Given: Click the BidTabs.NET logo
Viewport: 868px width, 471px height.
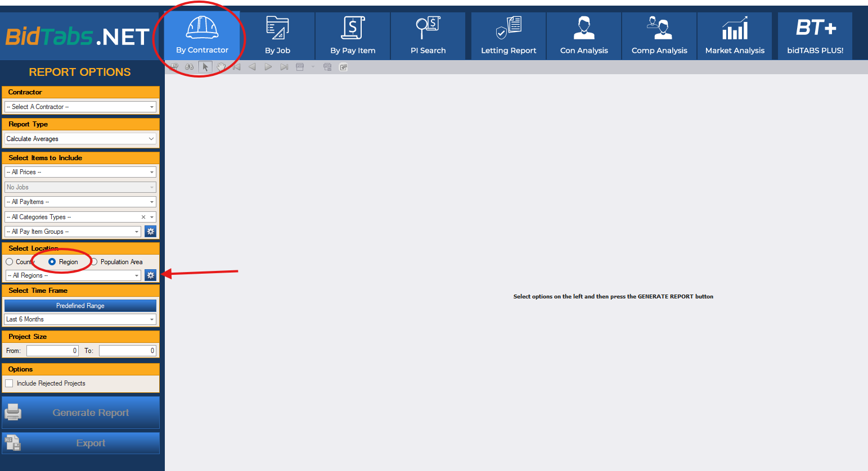Looking at the screenshot, I should coord(78,37).
